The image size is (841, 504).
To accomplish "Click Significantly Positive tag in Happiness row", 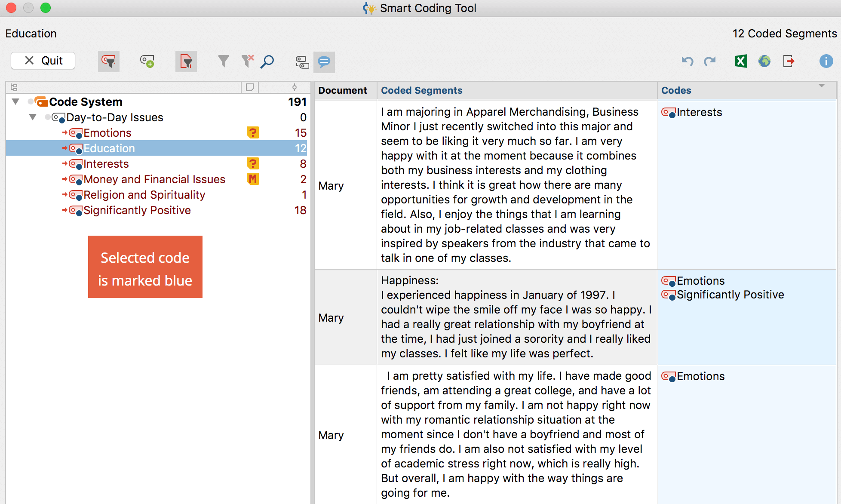I will [723, 295].
